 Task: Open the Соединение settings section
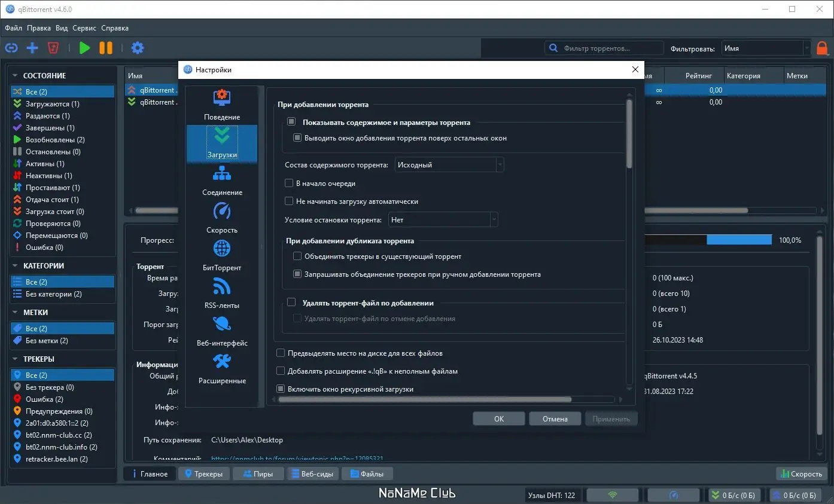pyautogui.click(x=222, y=181)
